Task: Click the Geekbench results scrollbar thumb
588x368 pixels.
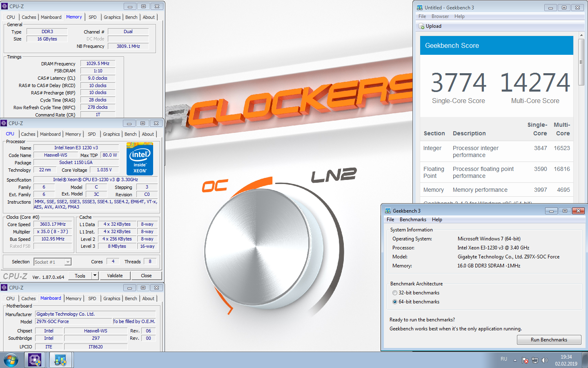Action: pos(581,62)
